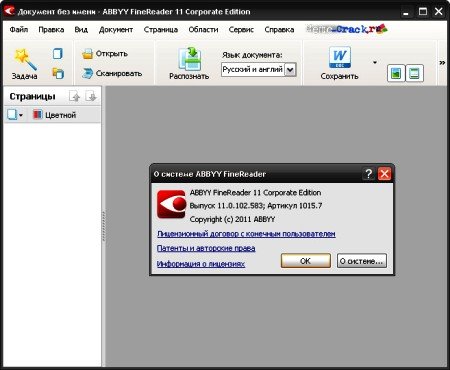Screen dimensions: 450x370
Task: Open the Страница menu
Action: click(161, 30)
